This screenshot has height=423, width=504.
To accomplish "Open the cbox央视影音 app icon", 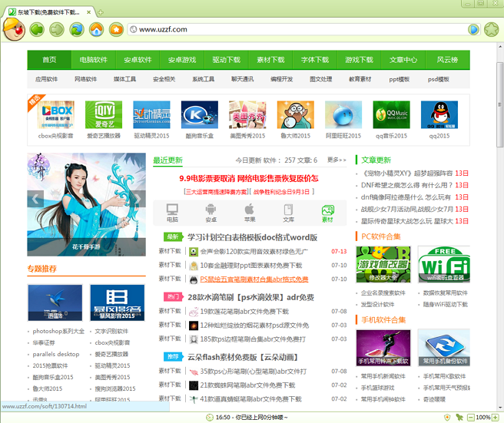I will pyautogui.click(x=55, y=114).
